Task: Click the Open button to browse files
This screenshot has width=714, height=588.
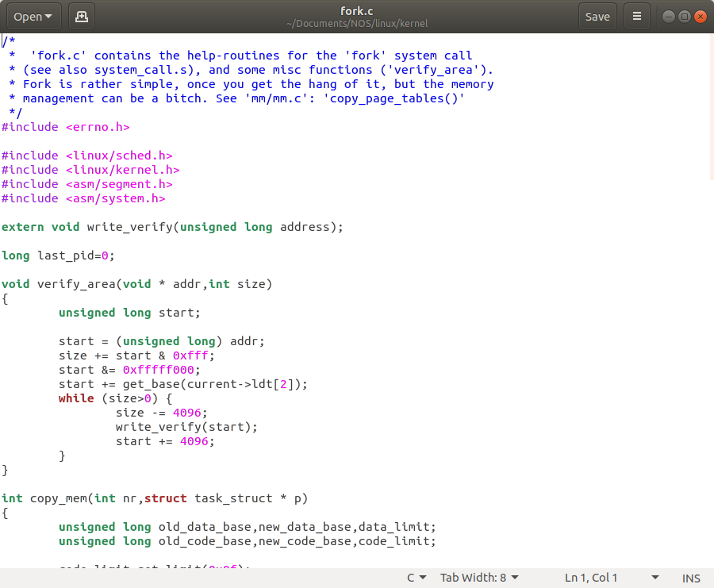Action: pos(27,16)
